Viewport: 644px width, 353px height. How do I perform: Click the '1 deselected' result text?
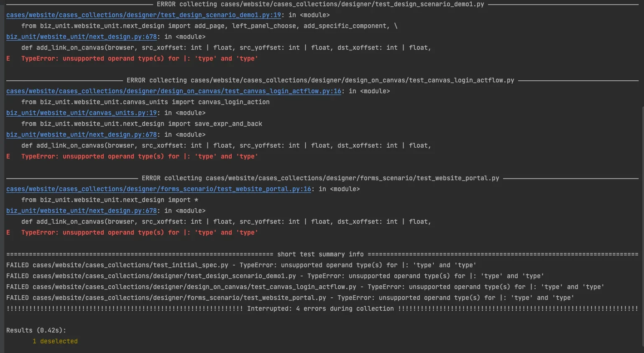pos(55,341)
